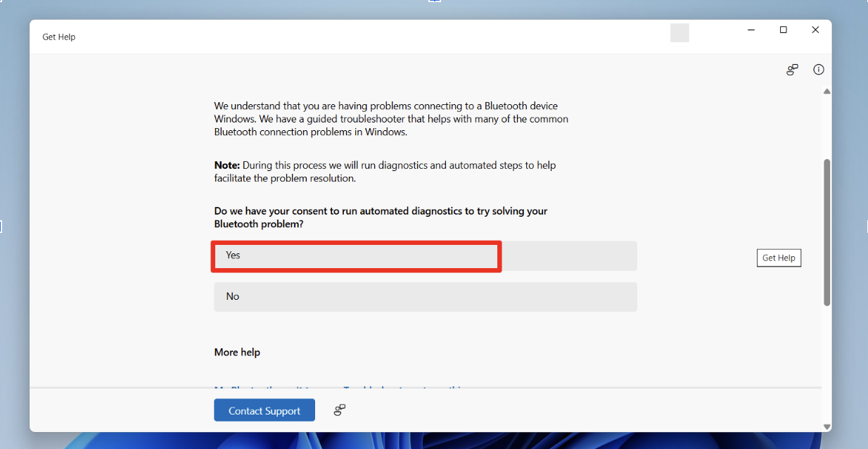Viewport: 868px width, 449px height.
Task: Click the feedback chat icon at top right
Action: coord(792,70)
